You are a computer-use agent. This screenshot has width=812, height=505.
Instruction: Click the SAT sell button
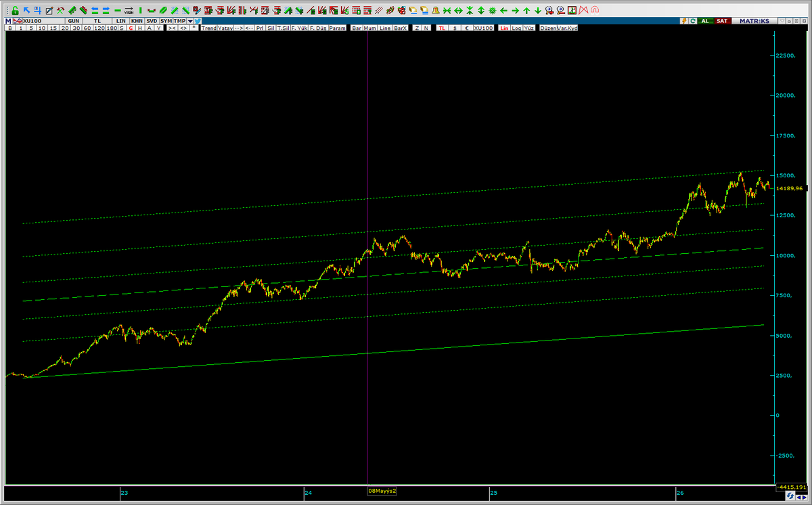722,21
